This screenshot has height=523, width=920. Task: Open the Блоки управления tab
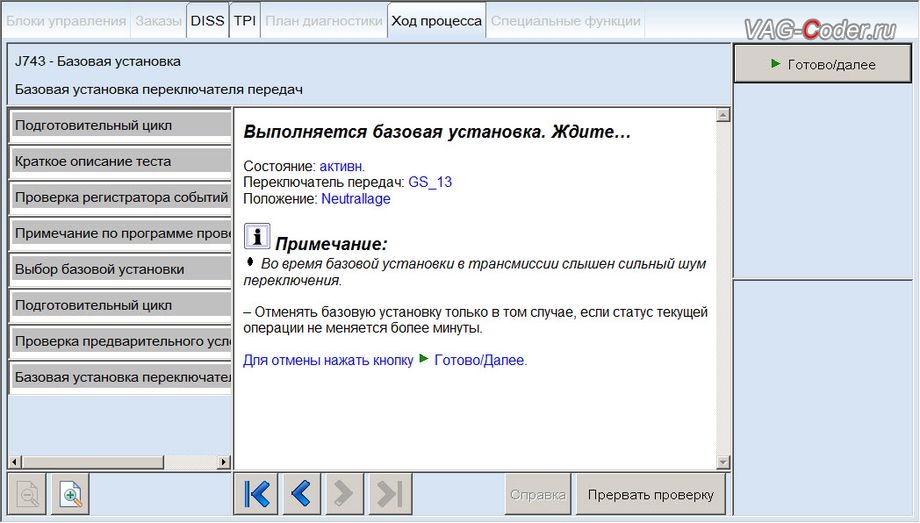pos(66,21)
